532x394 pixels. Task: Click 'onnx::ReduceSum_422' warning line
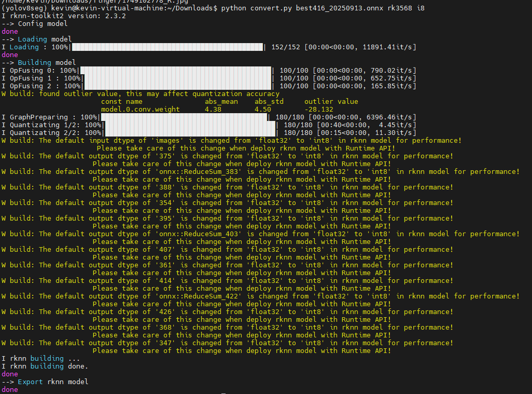(261, 296)
